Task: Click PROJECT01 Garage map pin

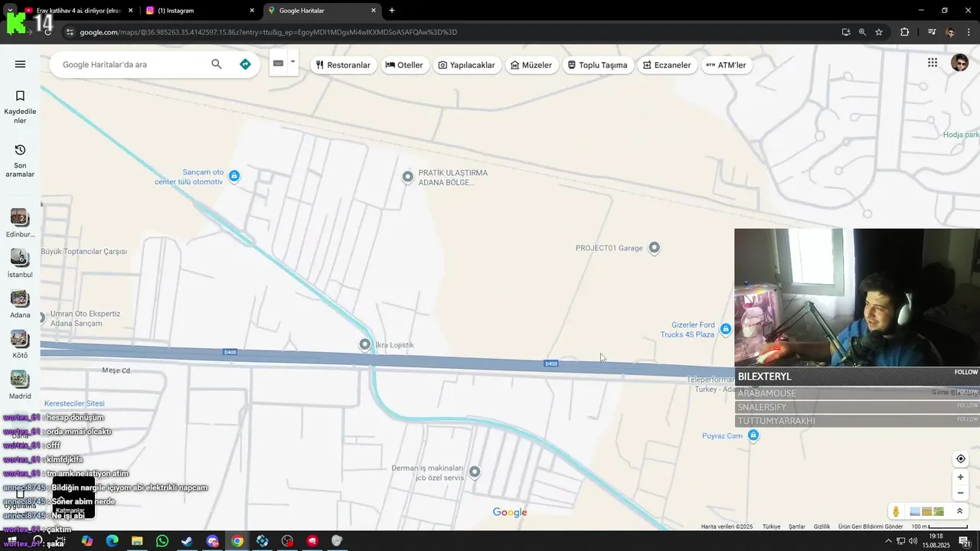Action: (654, 247)
